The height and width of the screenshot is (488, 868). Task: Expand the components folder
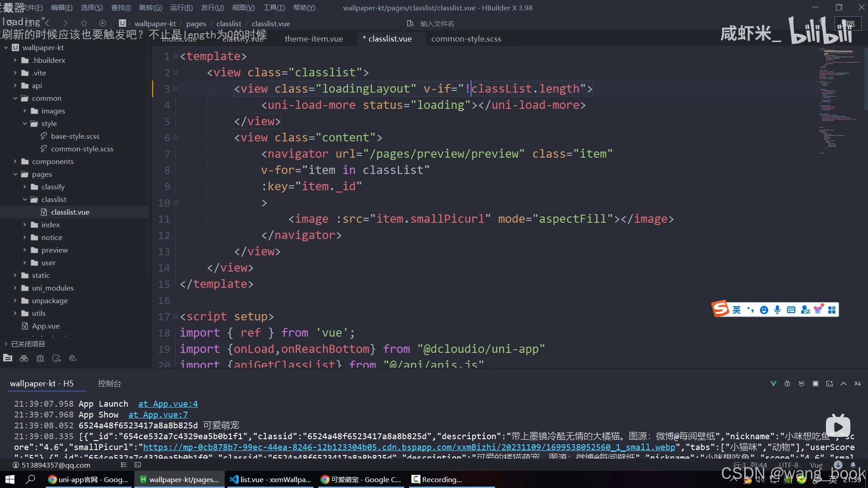15,161
